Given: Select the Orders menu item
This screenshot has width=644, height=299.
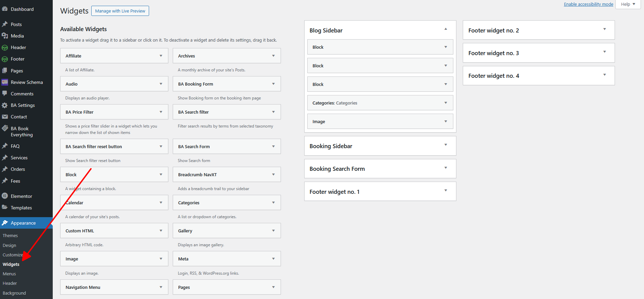Looking at the screenshot, I should (18, 169).
